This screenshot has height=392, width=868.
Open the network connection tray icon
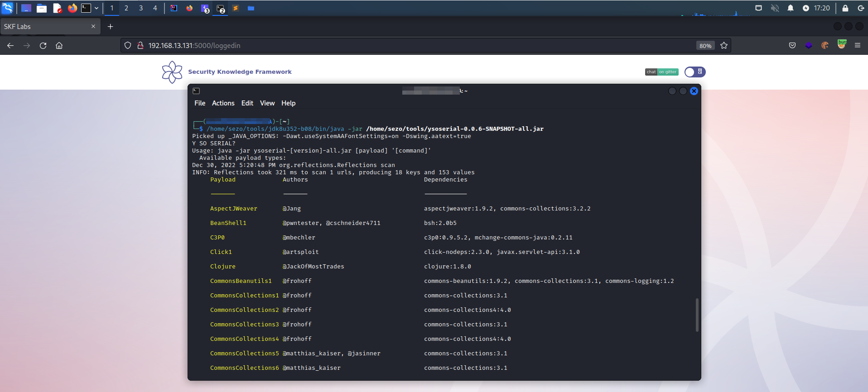759,8
